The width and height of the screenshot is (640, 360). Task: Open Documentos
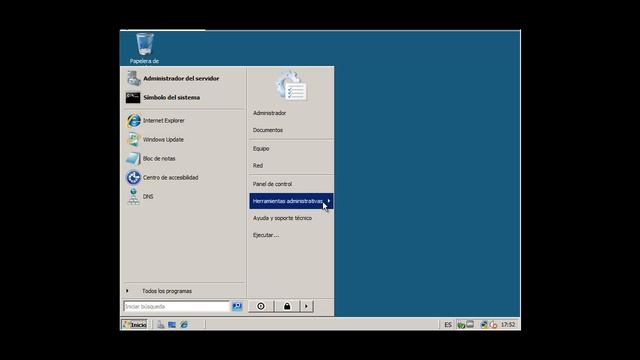pos(291,130)
